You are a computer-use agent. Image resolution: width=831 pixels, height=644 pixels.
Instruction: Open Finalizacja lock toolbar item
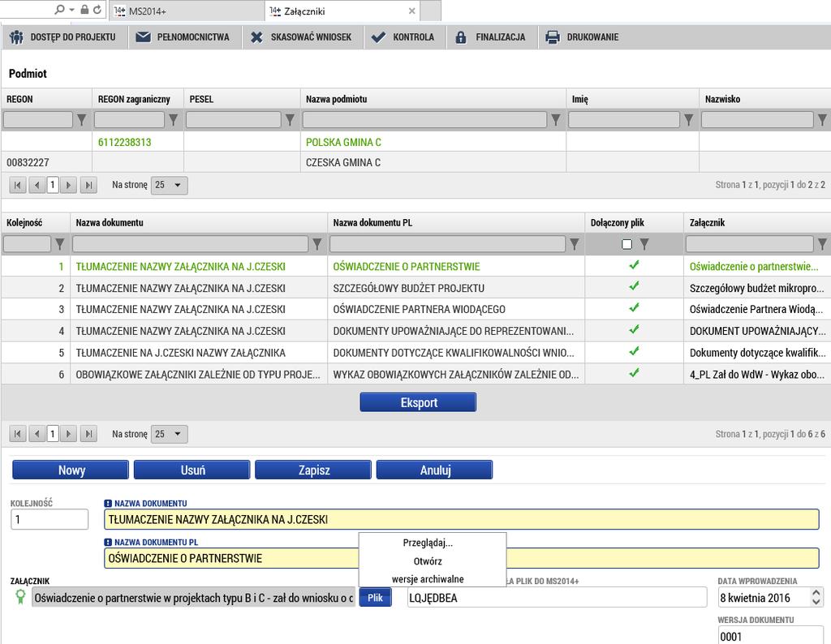tap(490, 37)
